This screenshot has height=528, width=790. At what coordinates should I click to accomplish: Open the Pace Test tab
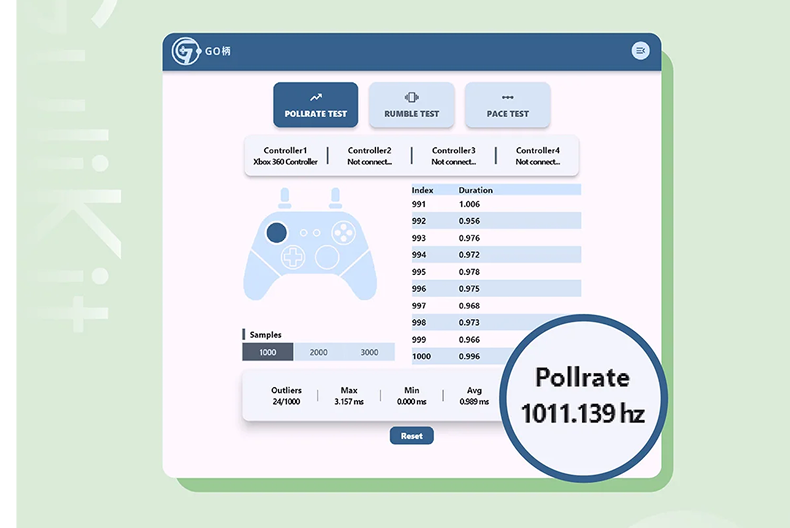508,105
